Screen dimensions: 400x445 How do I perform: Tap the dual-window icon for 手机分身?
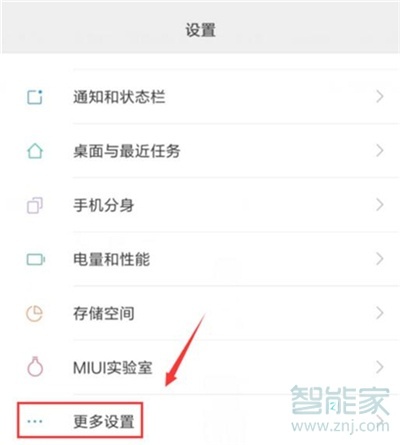pyautogui.click(x=35, y=205)
